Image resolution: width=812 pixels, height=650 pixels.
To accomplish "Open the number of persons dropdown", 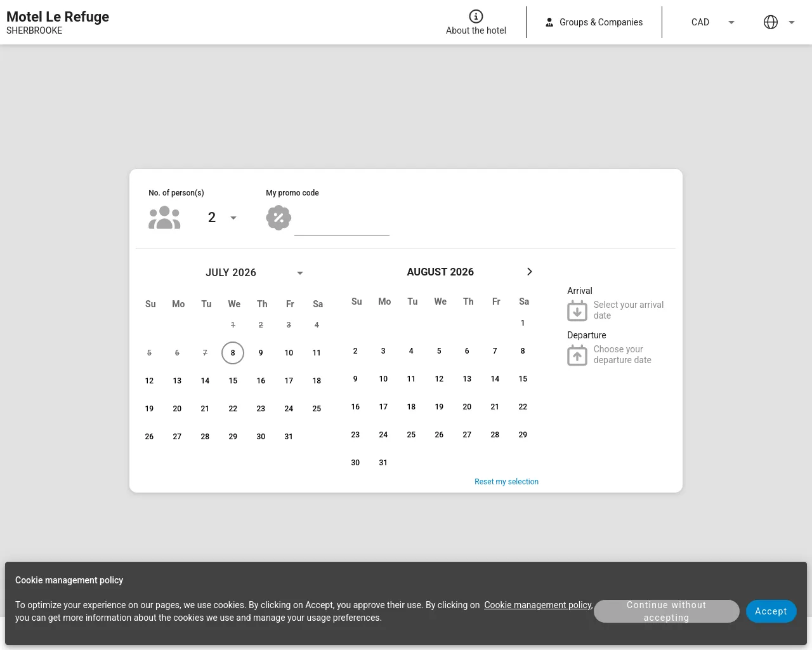I will 222,218.
